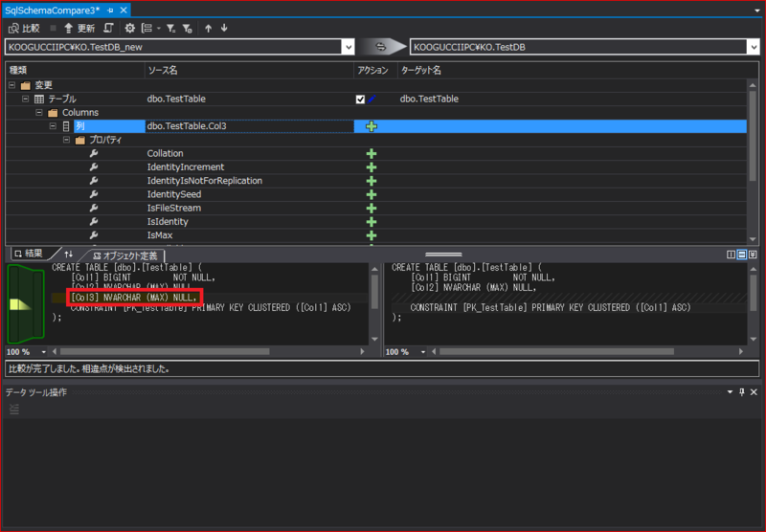The width and height of the screenshot is (766, 532).
Task: Open schema compare options gear icon
Action: point(129,29)
